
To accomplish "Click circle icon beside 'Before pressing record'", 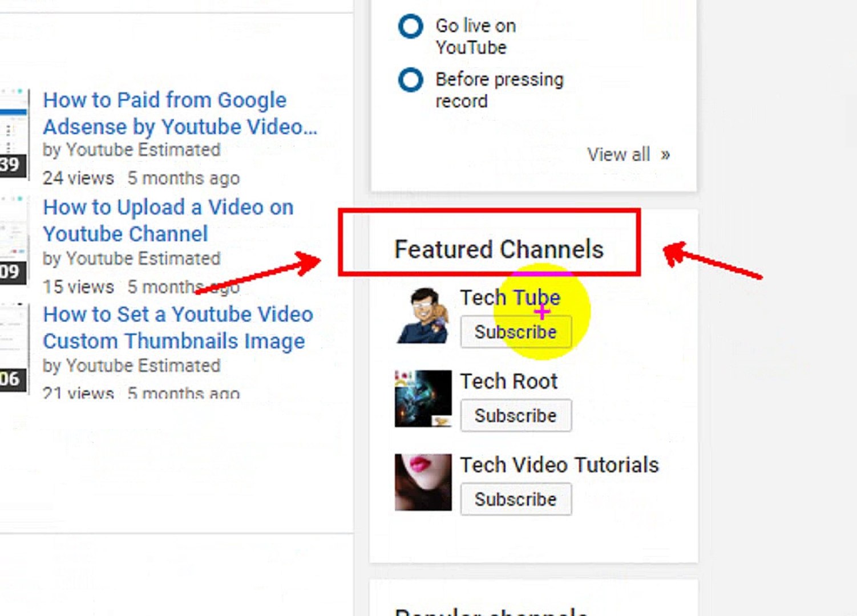I will (411, 80).
